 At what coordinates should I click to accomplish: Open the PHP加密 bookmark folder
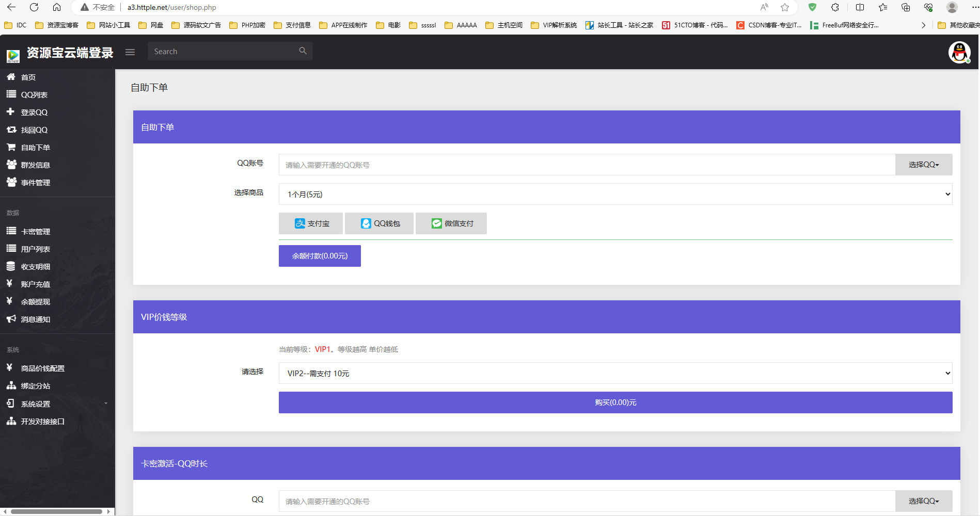[x=247, y=25]
